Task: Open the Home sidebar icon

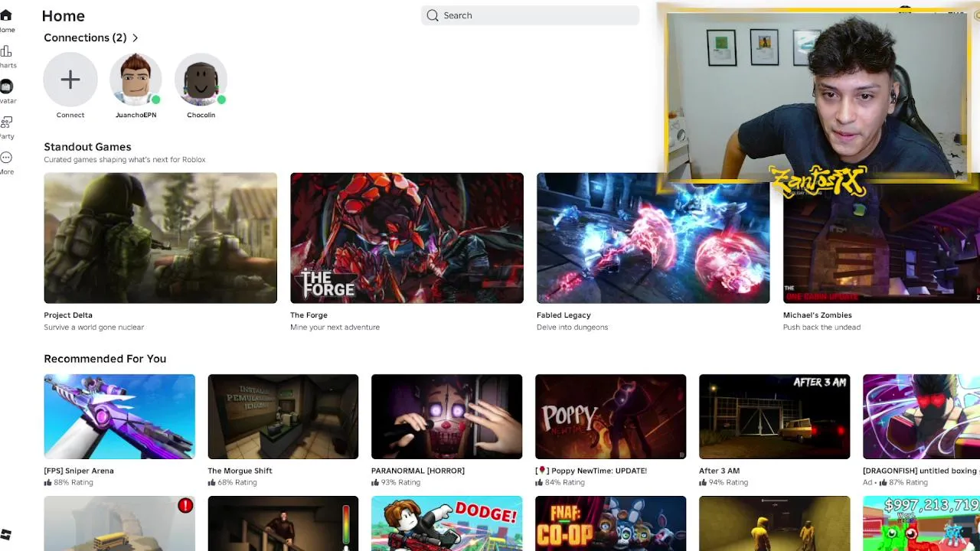Action: pos(6,15)
